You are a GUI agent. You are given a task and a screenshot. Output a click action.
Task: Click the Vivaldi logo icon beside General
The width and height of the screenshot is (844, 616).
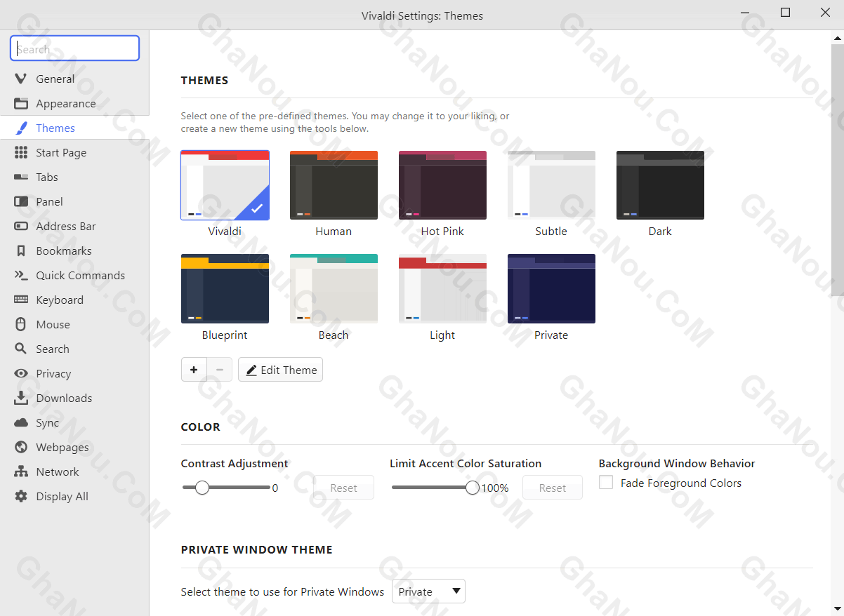pos(21,79)
